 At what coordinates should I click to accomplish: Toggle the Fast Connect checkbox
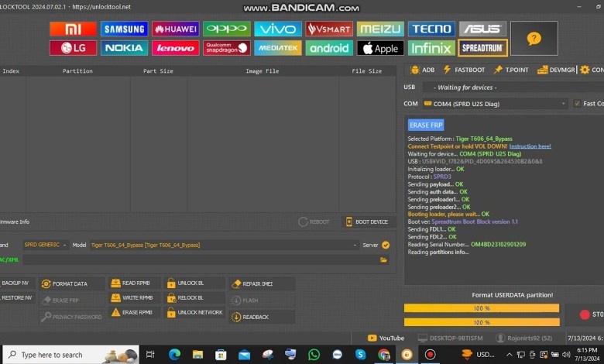click(577, 104)
